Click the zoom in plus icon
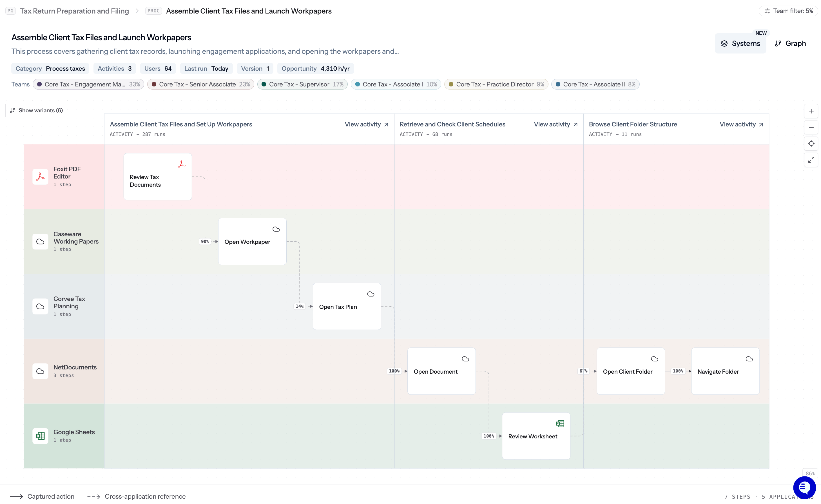The image size is (821, 504). (x=811, y=111)
